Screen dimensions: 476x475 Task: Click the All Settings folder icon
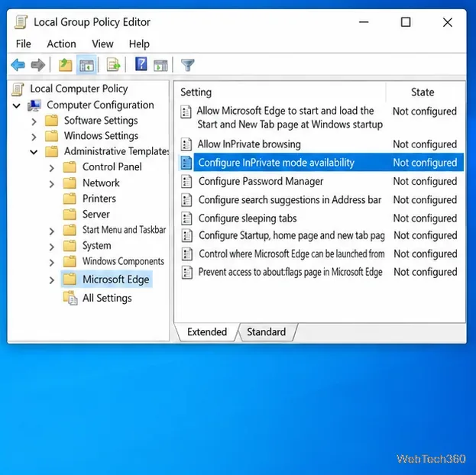tap(70, 298)
